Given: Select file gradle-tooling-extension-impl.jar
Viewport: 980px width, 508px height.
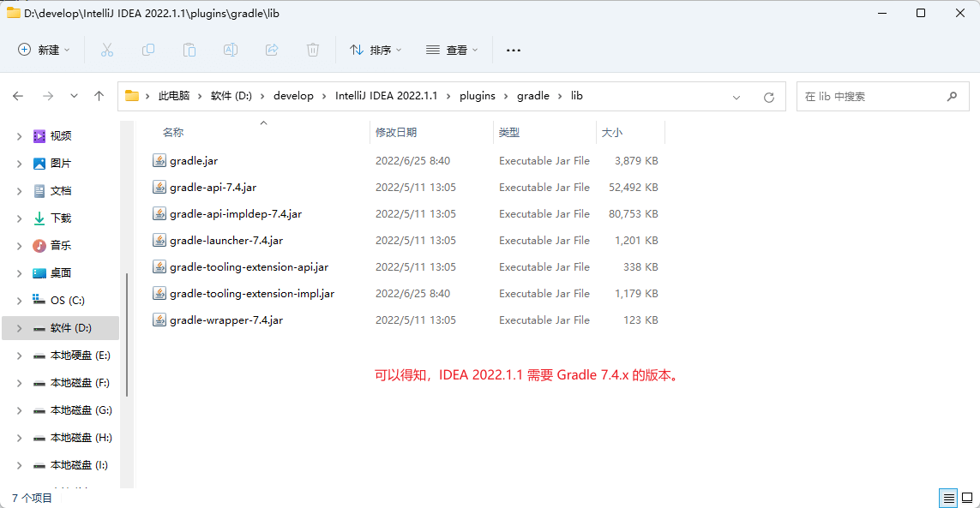Looking at the screenshot, I should click(x=252, y=294).
